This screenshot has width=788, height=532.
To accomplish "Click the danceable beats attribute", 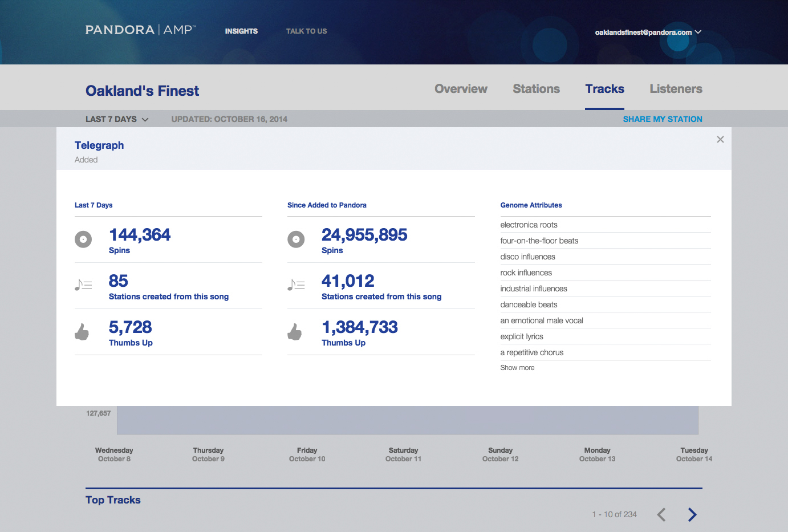I will [x=529, y=304].
